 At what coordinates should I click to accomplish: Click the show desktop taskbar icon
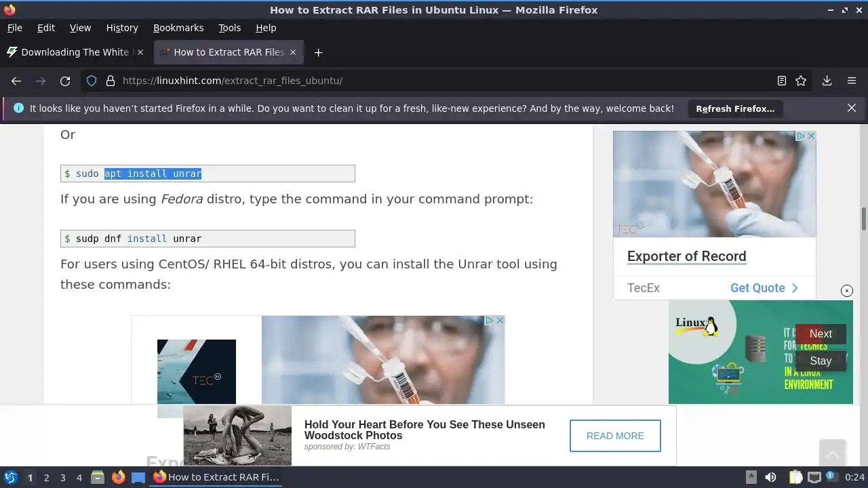pos(138,477)
